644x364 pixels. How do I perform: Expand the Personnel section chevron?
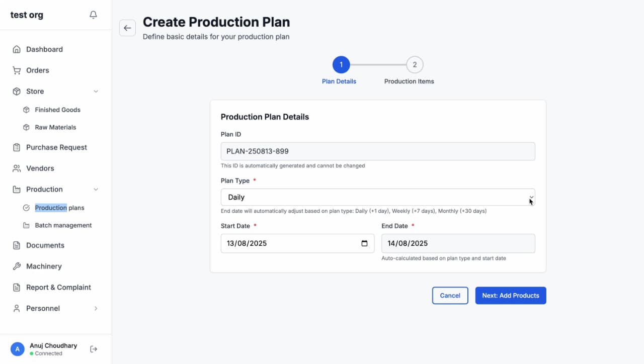(x=96, y=308)
